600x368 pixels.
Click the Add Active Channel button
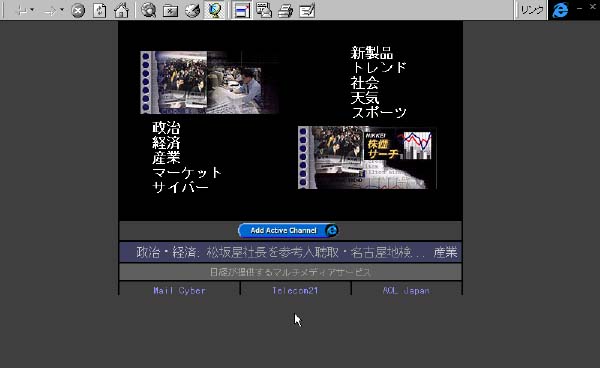pos(288,231)
